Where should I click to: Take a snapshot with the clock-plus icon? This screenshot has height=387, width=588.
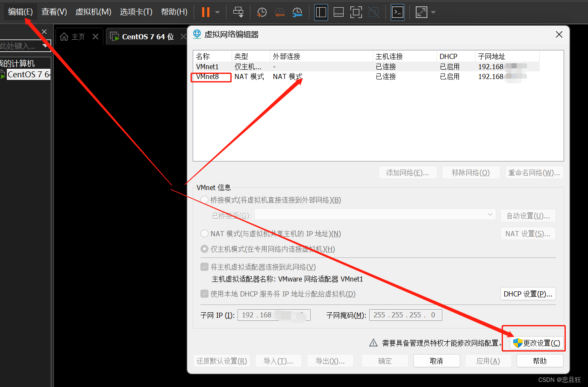(x=262, y=12)
